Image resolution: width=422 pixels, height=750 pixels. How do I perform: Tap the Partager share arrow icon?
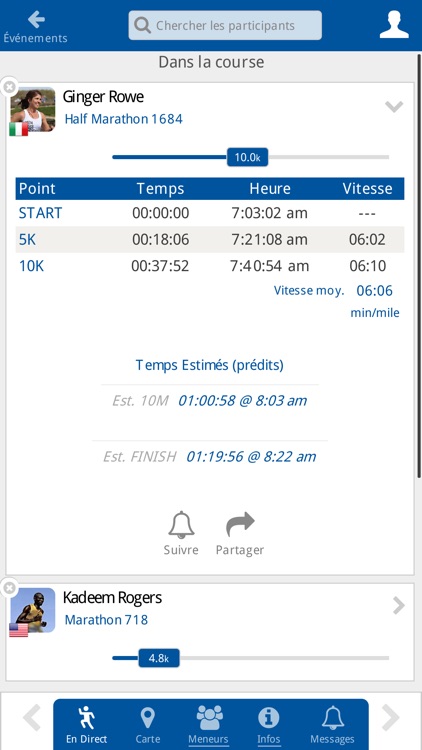tap(240, 524)
